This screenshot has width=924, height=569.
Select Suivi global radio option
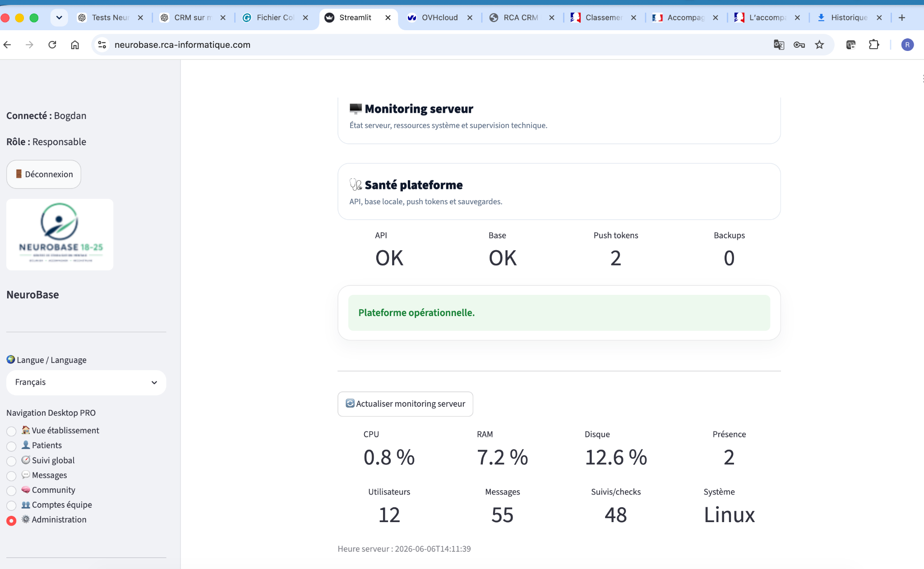coord(11,461)
